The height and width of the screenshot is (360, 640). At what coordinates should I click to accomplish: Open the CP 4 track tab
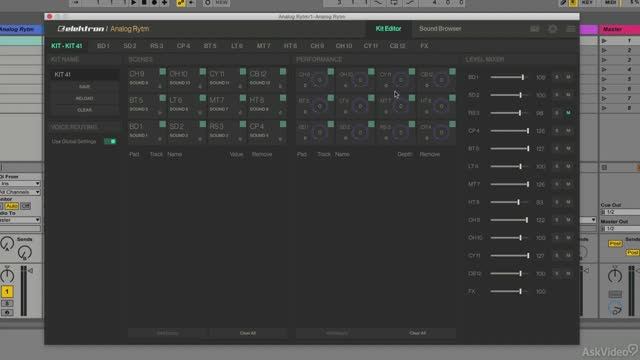pyautogui.click(x=183, y=46)
